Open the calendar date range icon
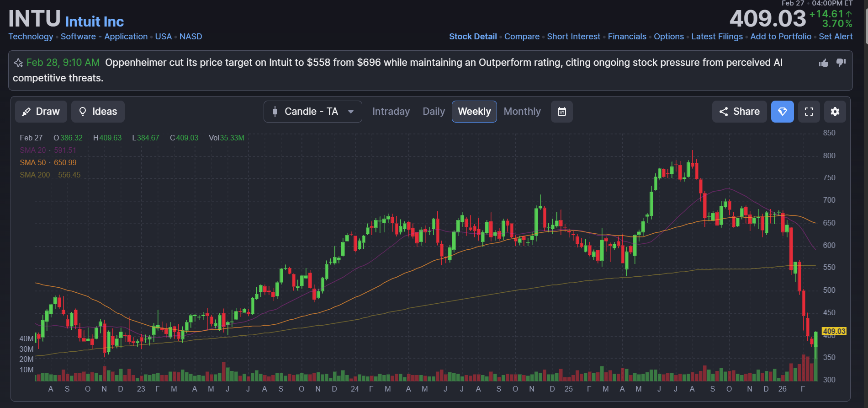 tap(562, 112)
